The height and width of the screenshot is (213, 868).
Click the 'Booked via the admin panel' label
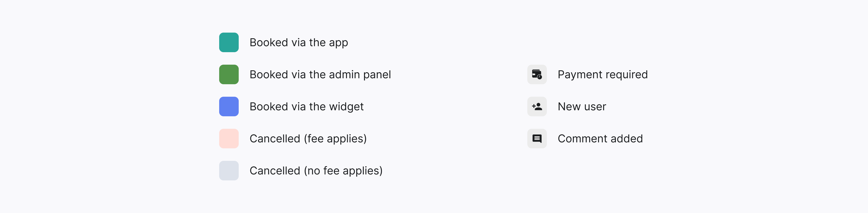(320, 74)
